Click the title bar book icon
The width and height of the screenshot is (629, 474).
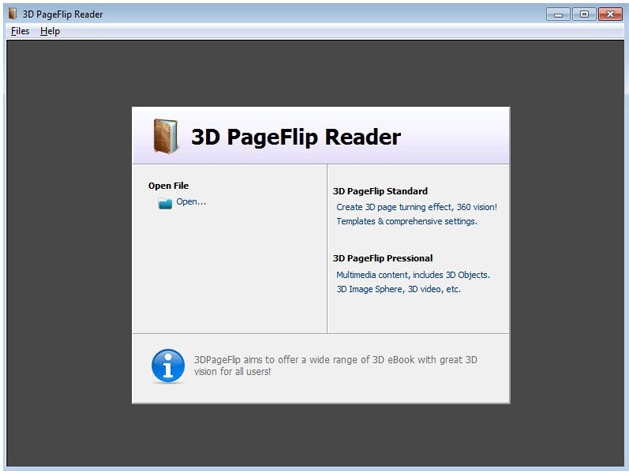13,14
